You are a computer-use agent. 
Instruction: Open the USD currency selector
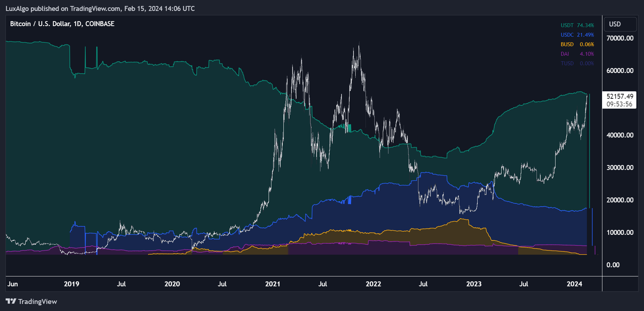click(620, 24)
